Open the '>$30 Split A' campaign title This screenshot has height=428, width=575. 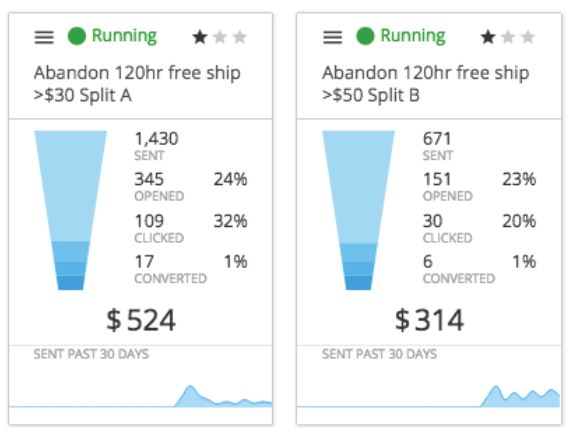pyautogui.click(x=137, y=84)
